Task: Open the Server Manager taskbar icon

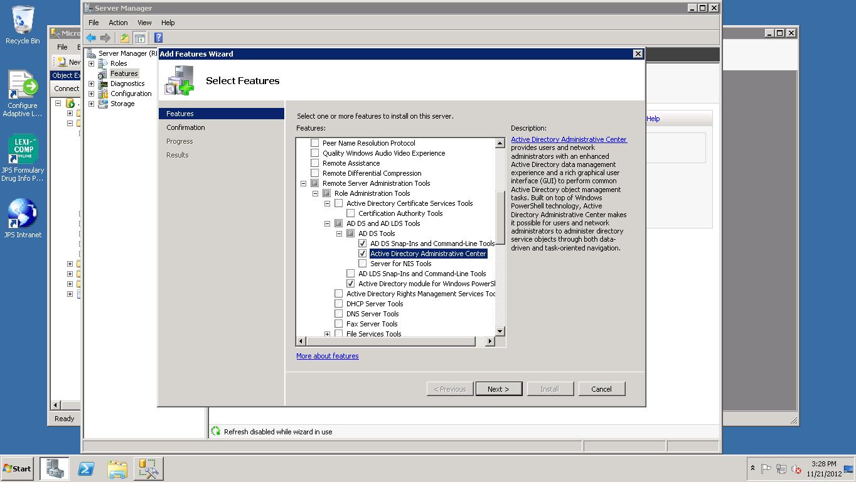Action: (54, 468)
